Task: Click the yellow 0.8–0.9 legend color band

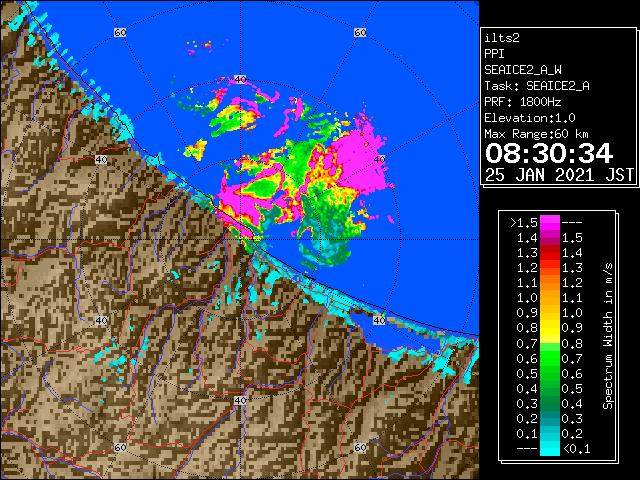Action: tap(550, 328)
